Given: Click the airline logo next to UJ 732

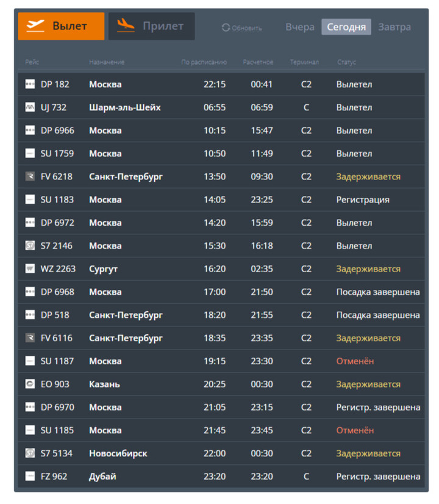Looking at the screenshot, I should tap(30, 107).
